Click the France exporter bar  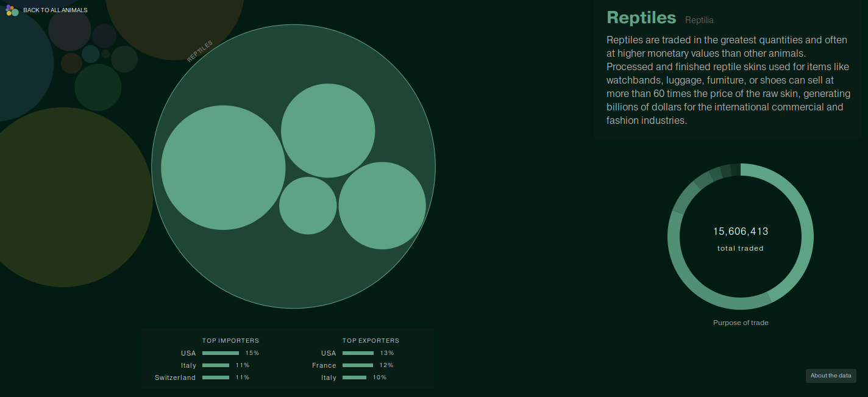pos(358,365)
